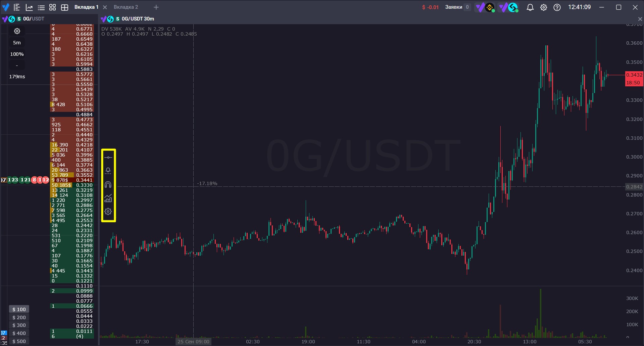Toggle the Binance account connection icon
The height and width of the screenshot is (346, 644).
tap(485, 7)
